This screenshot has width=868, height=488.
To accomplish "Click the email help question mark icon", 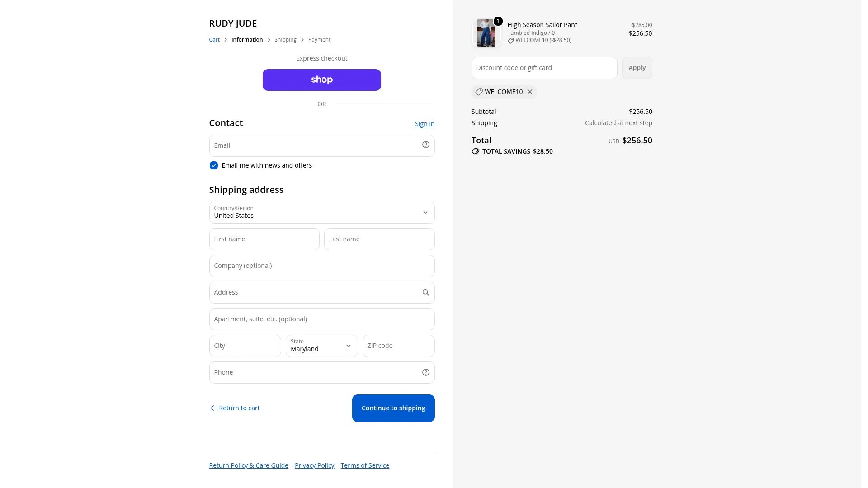I will (x=425, y=145).
